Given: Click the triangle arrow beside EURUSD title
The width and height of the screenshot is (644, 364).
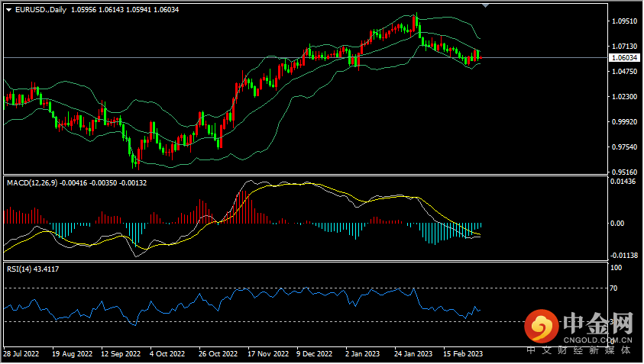Looking at the screenshot, I should (8, 8).
